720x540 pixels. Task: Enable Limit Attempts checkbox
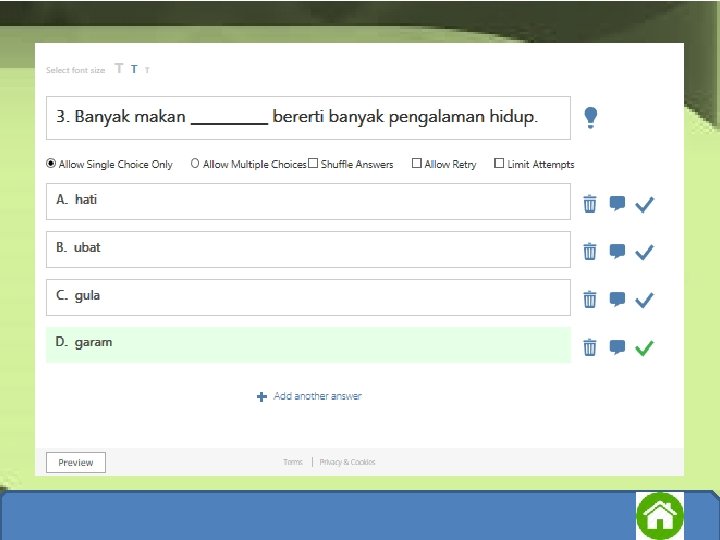tap(499, 163)
